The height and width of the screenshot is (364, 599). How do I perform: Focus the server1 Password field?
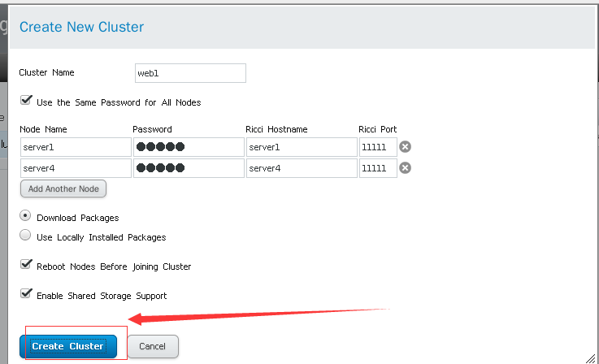tap(189, 147)
